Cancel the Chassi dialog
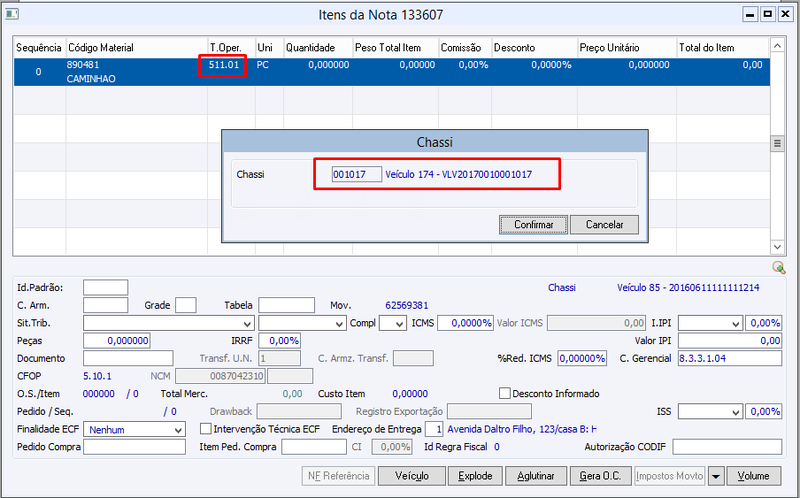 [x=604, y=225]
